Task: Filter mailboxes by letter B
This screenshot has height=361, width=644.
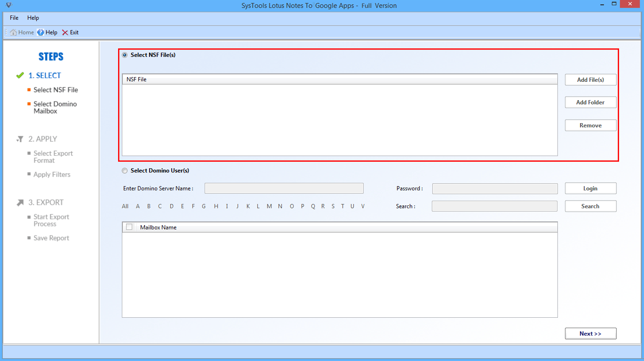Action: click(149, 206)
